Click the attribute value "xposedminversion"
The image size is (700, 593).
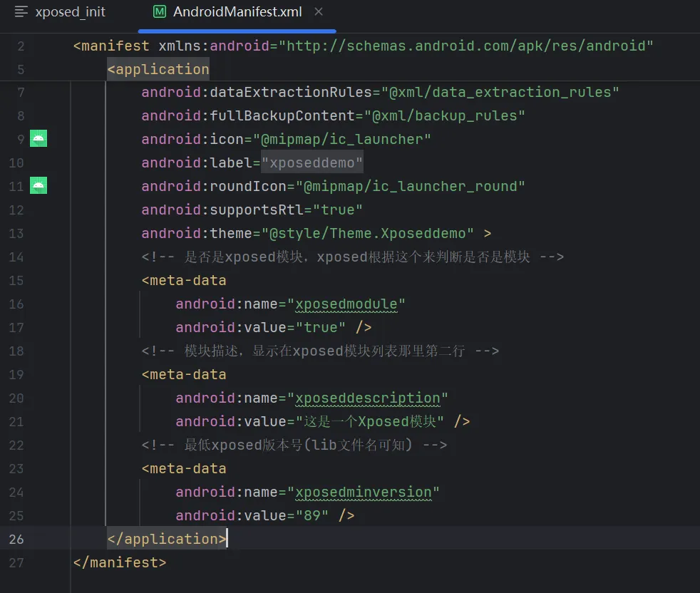(x=364, y=492)
